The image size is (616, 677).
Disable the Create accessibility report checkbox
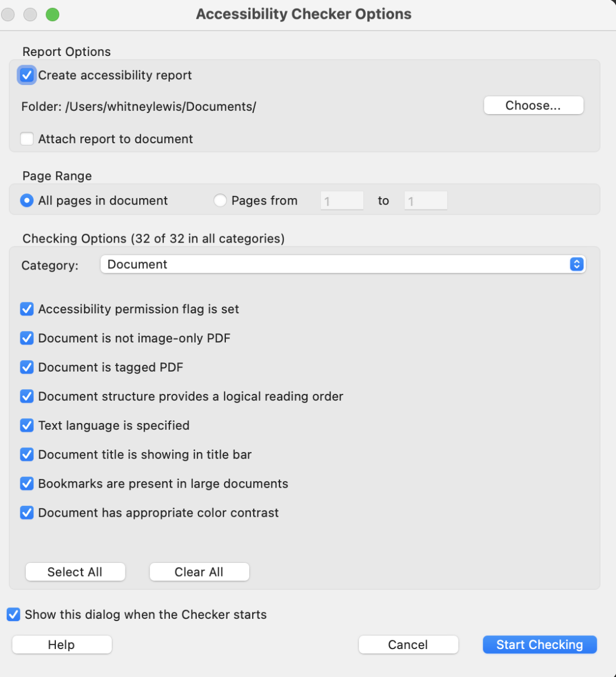pyautogui.click(x=27, y=75)
